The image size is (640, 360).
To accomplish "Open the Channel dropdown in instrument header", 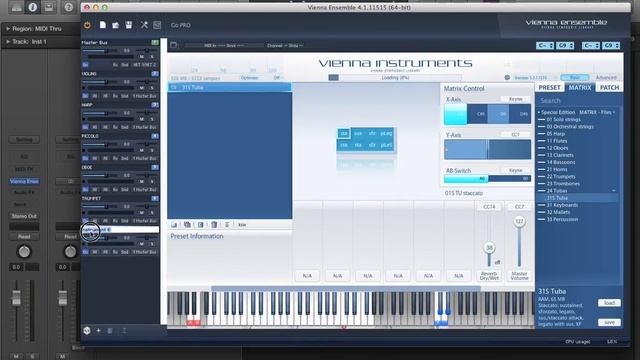I will point(285,46).
